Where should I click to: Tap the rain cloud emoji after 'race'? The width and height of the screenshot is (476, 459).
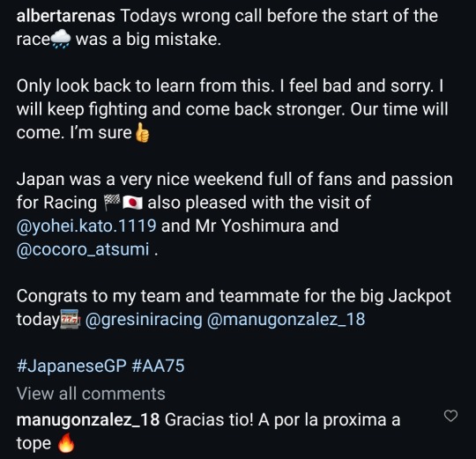61,40
